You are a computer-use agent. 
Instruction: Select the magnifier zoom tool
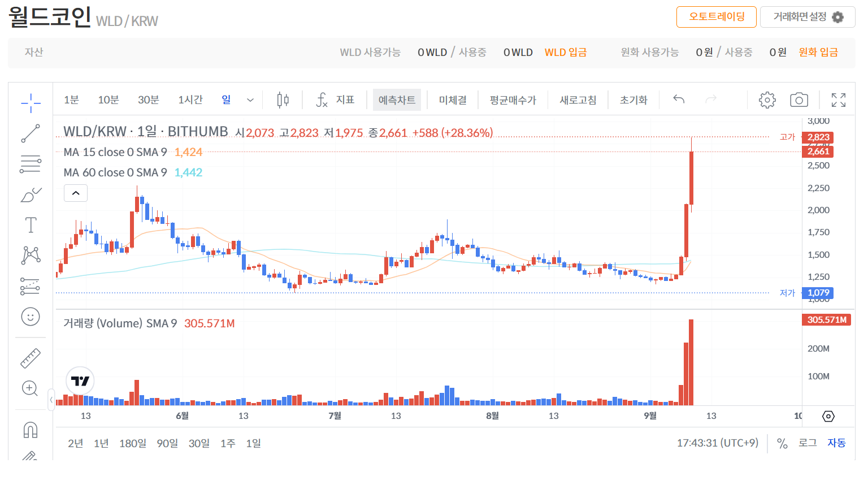coord(31,388)
